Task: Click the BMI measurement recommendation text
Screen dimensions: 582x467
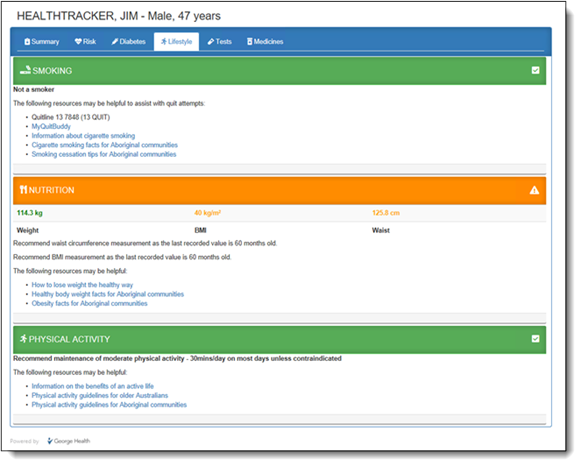Action: pyautogui.click(x=122, y=257)
